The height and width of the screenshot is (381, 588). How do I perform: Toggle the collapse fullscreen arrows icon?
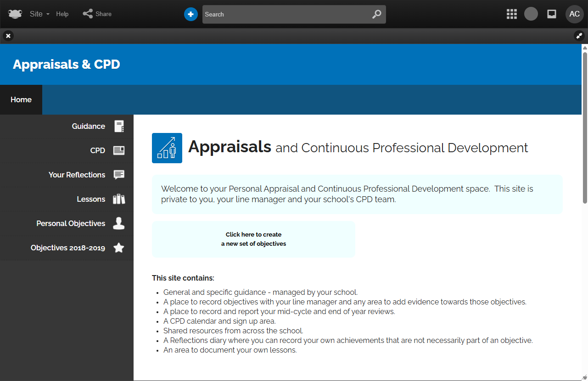pos(579,36)
